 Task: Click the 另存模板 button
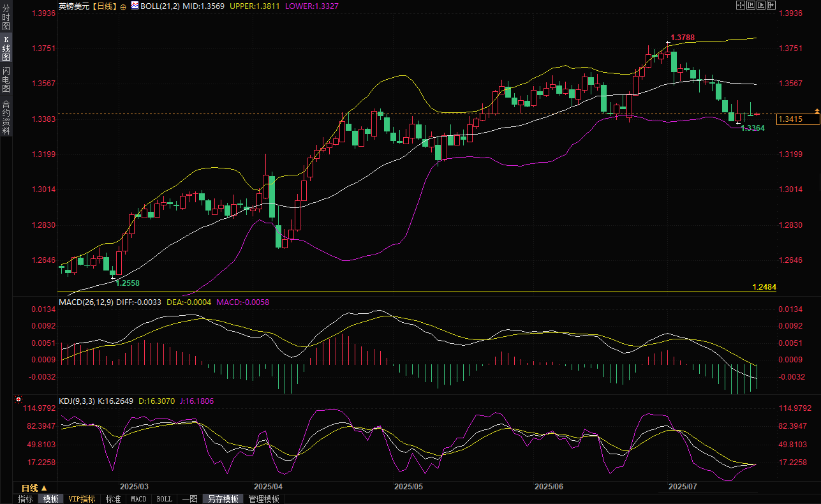[x=223, y=499]
